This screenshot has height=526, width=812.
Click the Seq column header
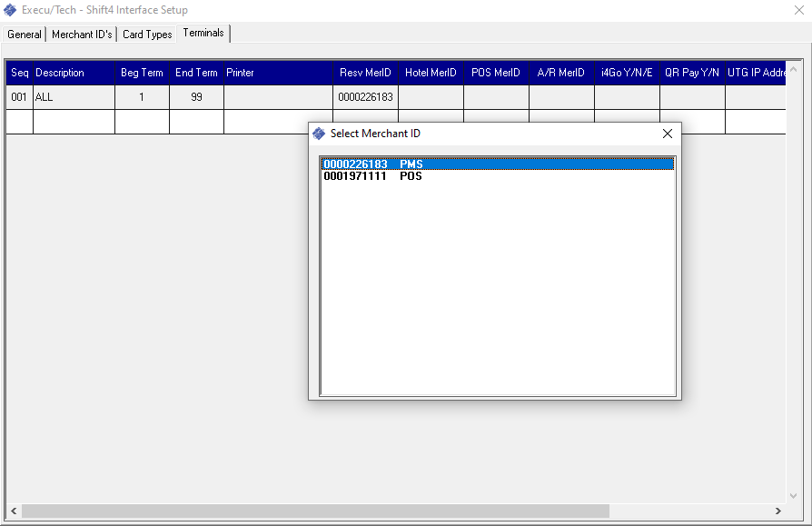pyautogui.click(x=20, y=73)
